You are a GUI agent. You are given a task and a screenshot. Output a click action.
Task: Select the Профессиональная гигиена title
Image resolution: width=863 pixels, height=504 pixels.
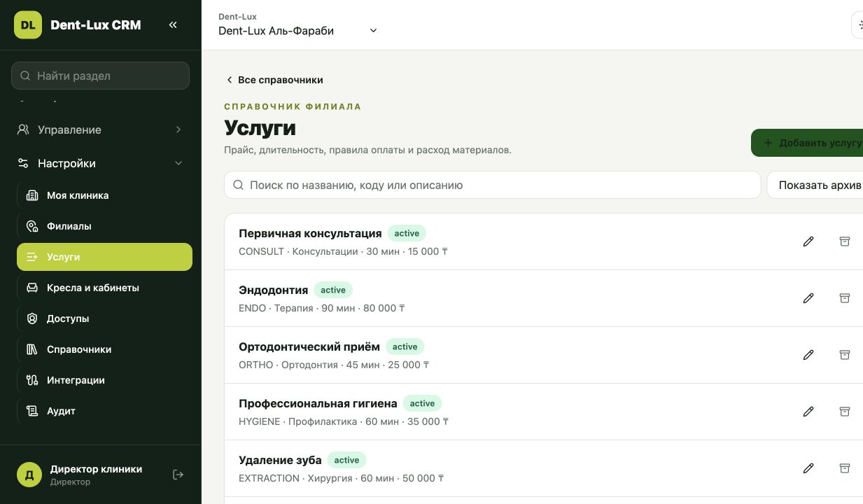318,403
